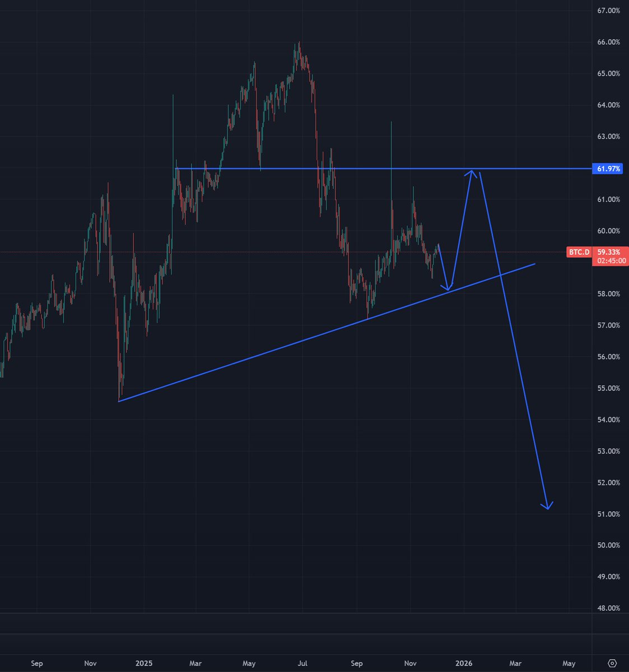Click the Sep label before second Nov
The image size is (629, 672).
[x=356, y=664]
